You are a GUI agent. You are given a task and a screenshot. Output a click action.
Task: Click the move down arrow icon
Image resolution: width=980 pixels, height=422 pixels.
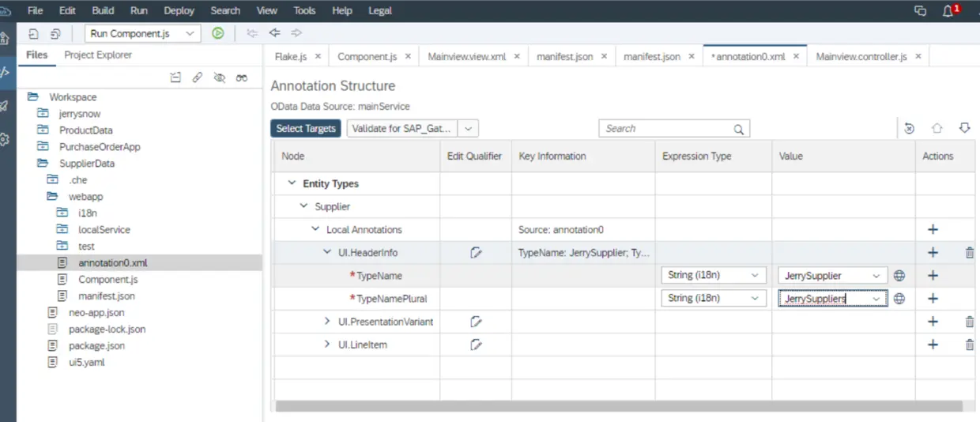[x=964, y=128]
